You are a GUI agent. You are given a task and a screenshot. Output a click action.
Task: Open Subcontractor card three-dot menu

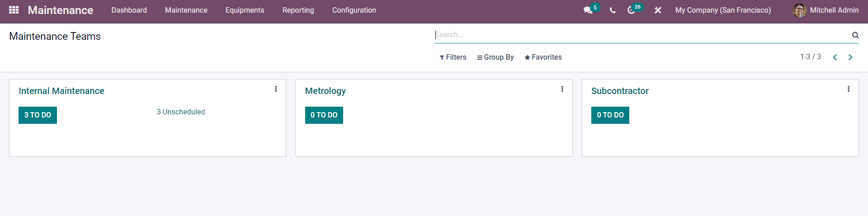(x=849, y=89)
